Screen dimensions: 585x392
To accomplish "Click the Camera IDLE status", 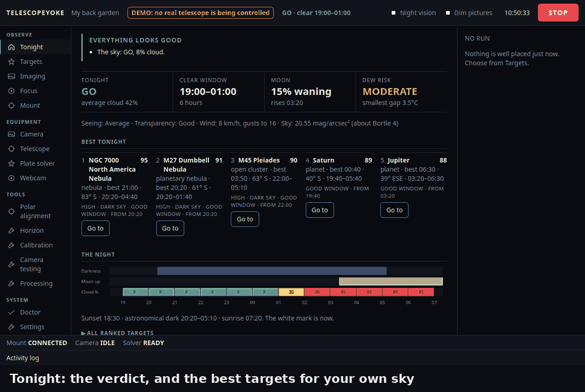I will [x=95, y=343].
